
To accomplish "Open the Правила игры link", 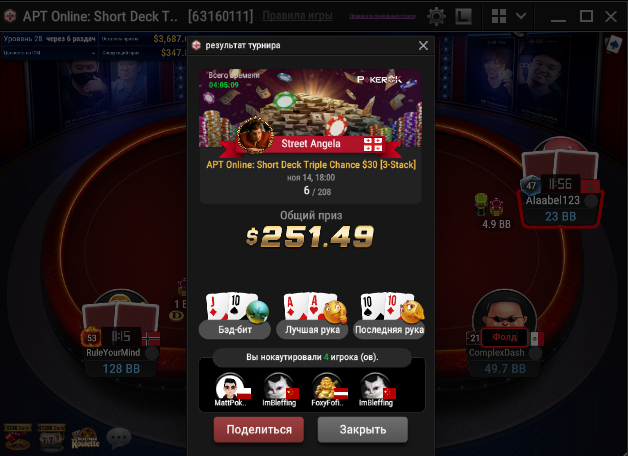I will tap(297, 16).
